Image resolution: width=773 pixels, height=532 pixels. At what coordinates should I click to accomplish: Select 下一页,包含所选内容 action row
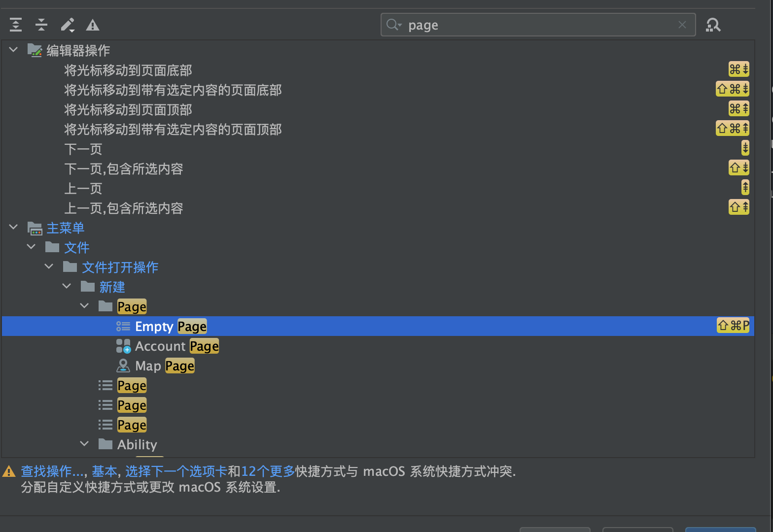378,168
